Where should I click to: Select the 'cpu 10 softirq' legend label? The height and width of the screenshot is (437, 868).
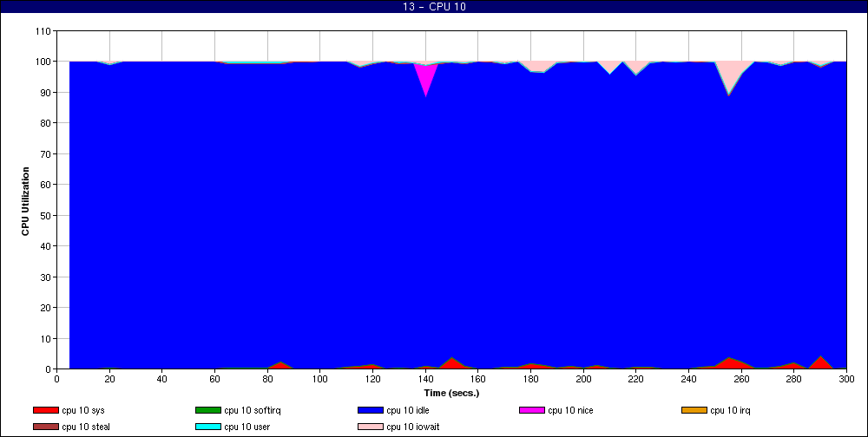(253, 410)
